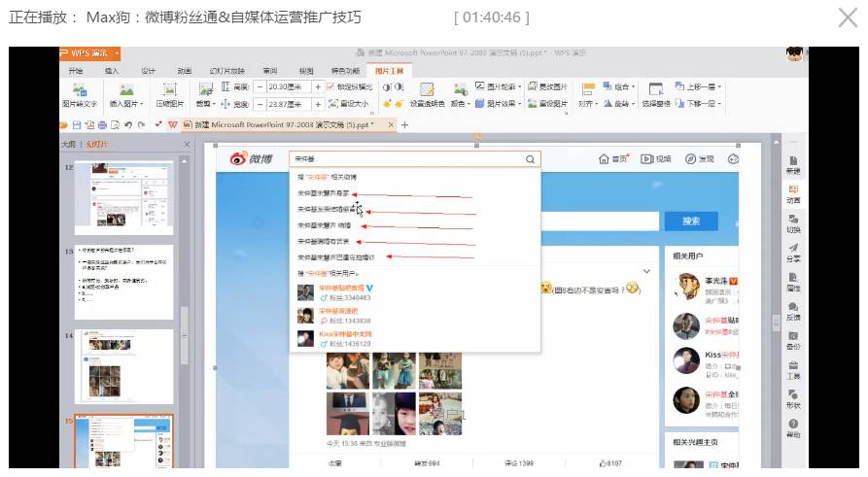Viewport: 868px width, 477px height.
Task: Click the height field showing 20.30厘米
Action: pos(289,86)
